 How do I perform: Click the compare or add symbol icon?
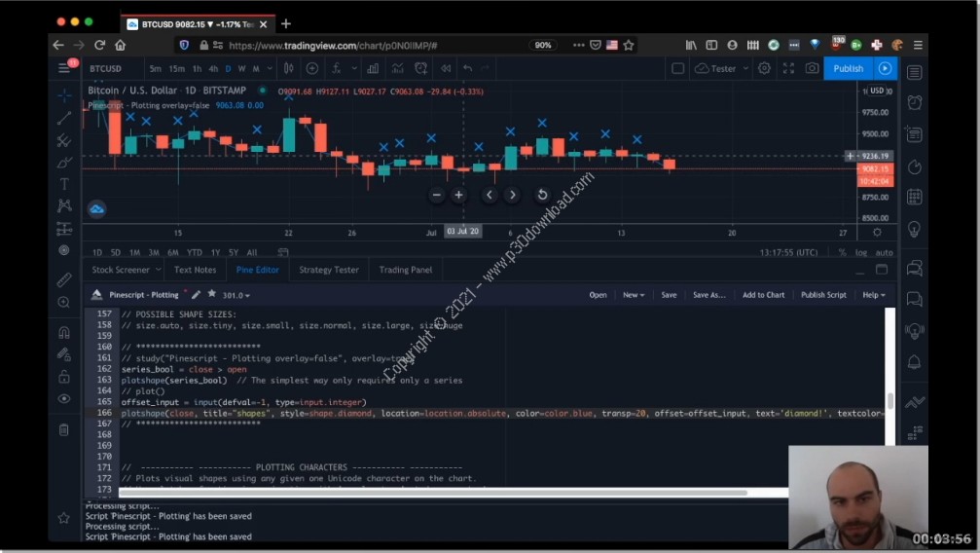[311, 68]
